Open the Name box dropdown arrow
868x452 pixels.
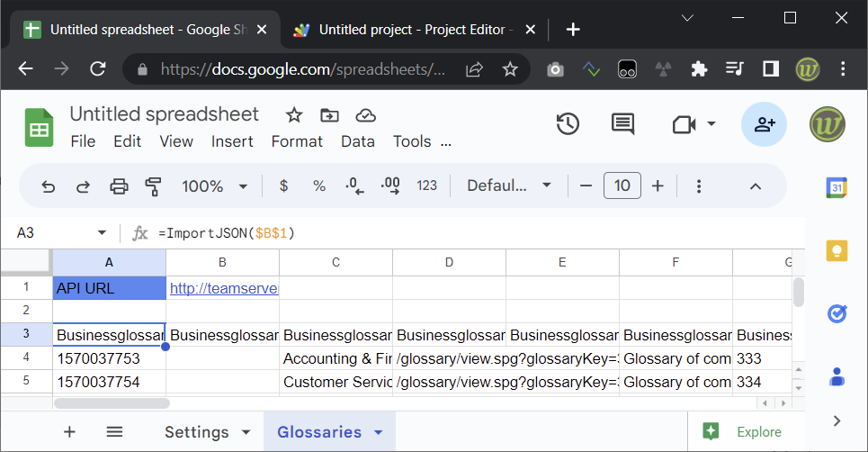102,232
